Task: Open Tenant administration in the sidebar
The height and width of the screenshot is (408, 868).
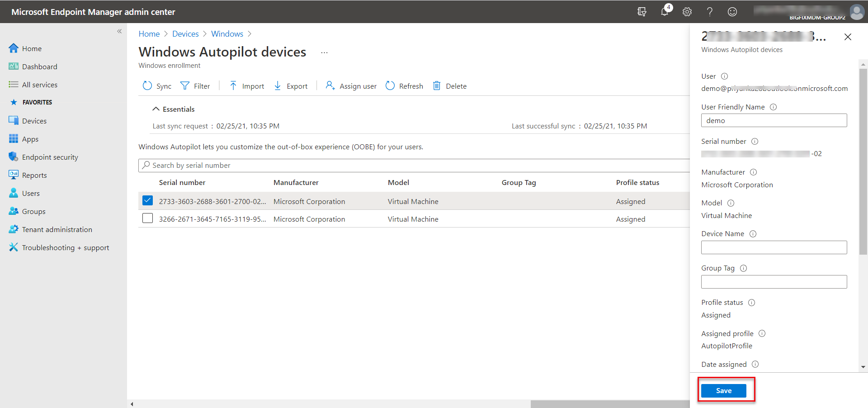Action: 57,229
